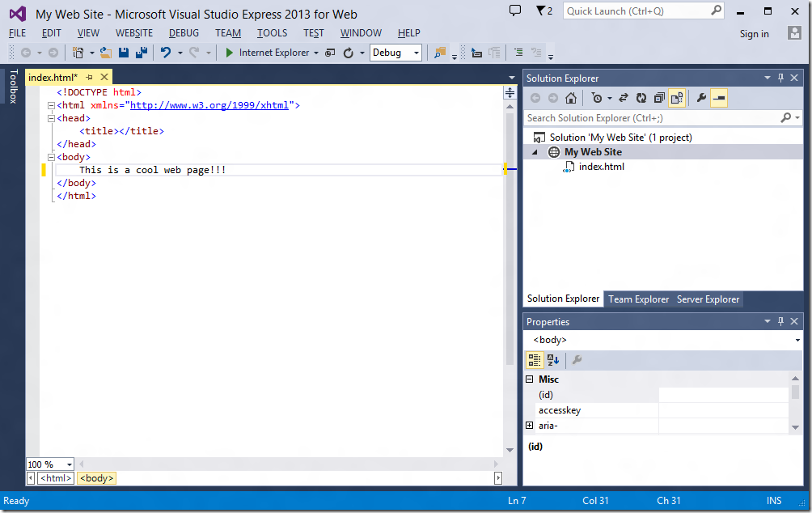This screenshot has width=812, height=513.
Task: Open the Undo history dropdown arrow
Action: [x=180, y=53]
